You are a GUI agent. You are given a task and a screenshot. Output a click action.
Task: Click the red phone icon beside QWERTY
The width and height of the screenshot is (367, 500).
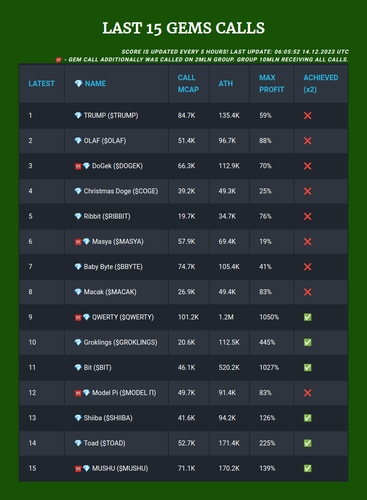[78, 317]
